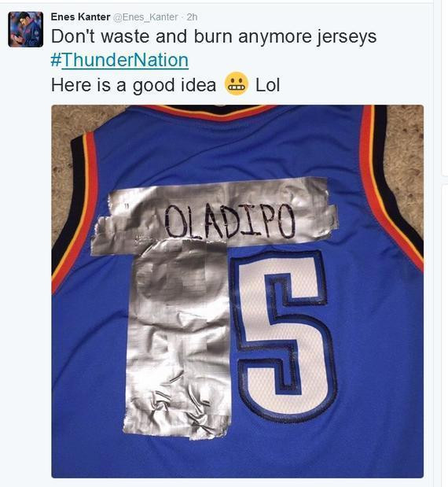The image size is (448, 487).
Task: Open the #ThunderNation hashtag
Action: tap(119, 60)
